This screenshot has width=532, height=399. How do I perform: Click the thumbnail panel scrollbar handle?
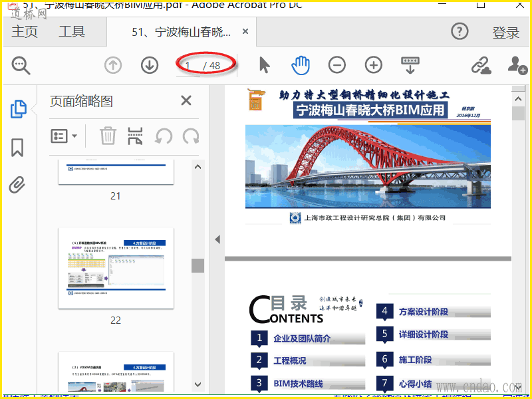pyautogui.click(x=198, y=265)
